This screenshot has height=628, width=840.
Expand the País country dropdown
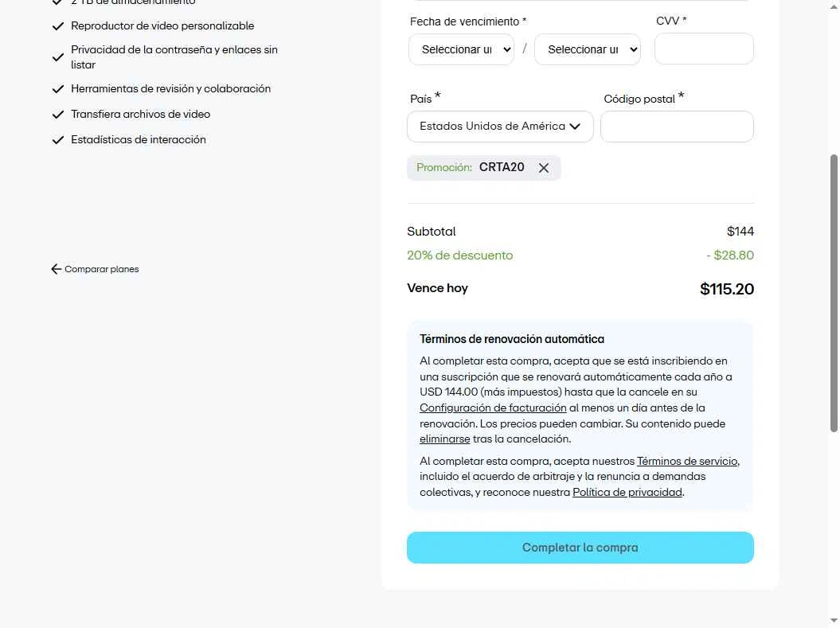500,127
